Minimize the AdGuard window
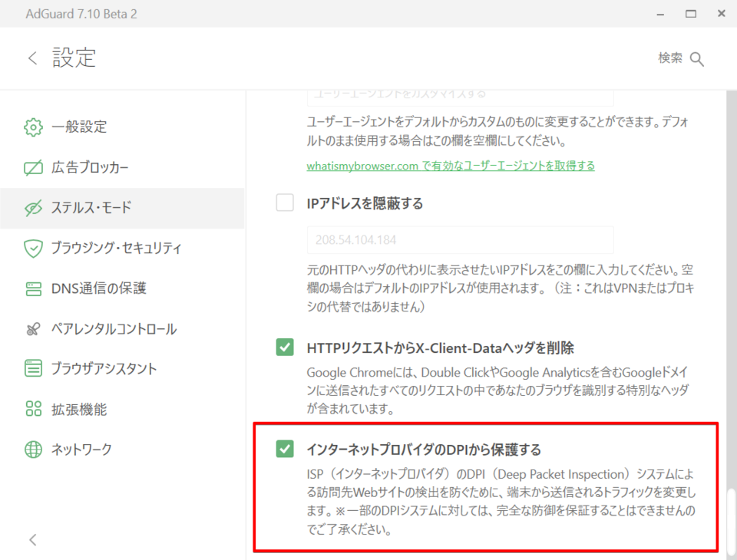This screenshot has width=737, height=560. click(660, 14)
